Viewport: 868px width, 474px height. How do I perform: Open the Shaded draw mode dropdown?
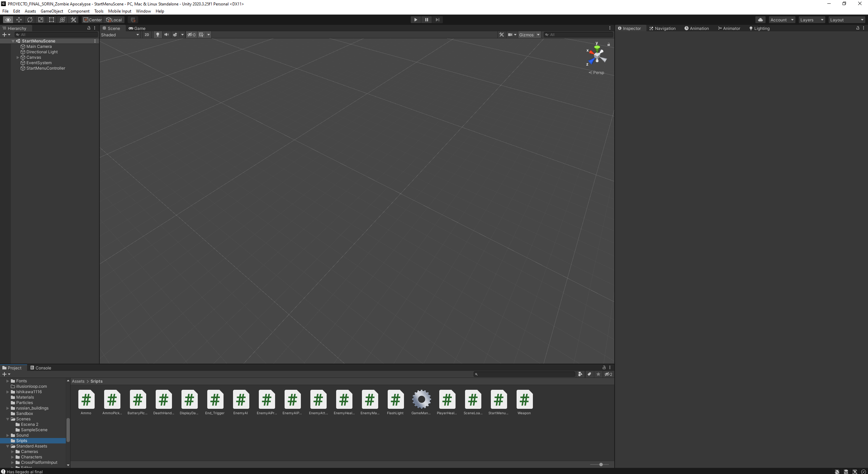120,35
